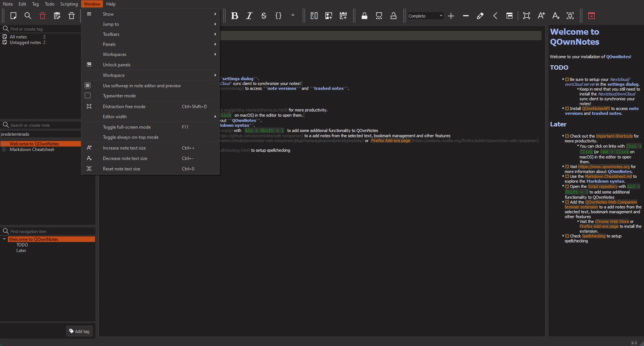Click the Add tag button
The width and height of the screenshot is (644, 346).
(x=80, y=331)
